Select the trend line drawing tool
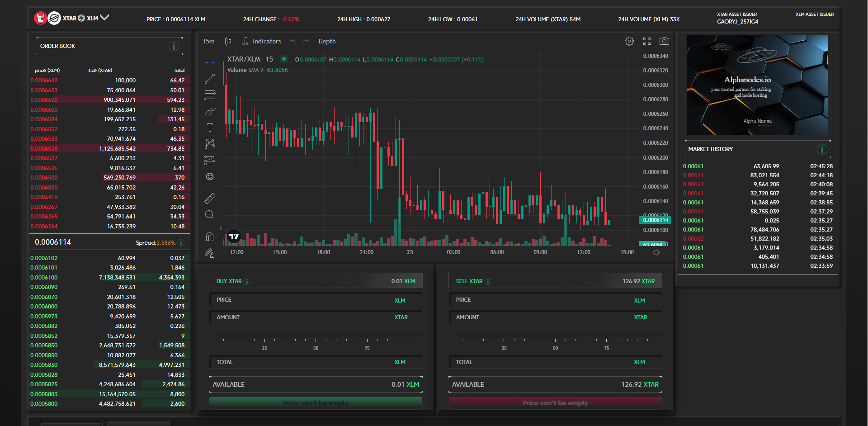This screenshot has width=868, height=426. coord(210,79)
